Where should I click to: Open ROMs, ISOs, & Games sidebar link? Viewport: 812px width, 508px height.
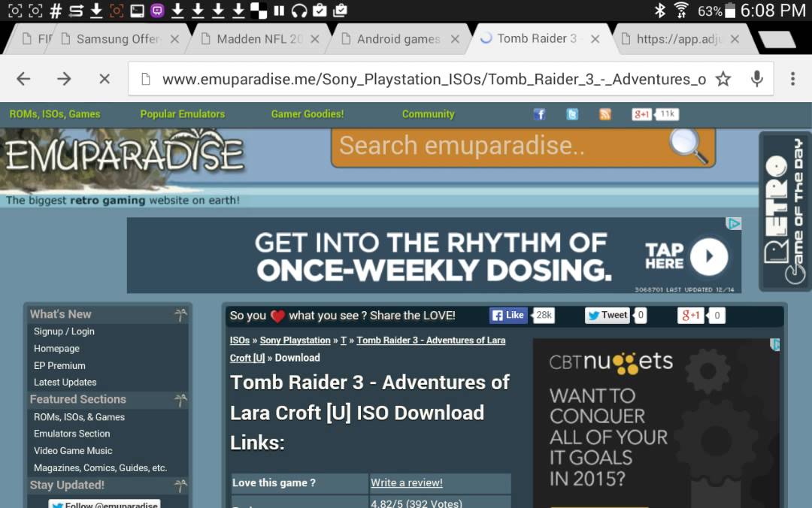79,417
